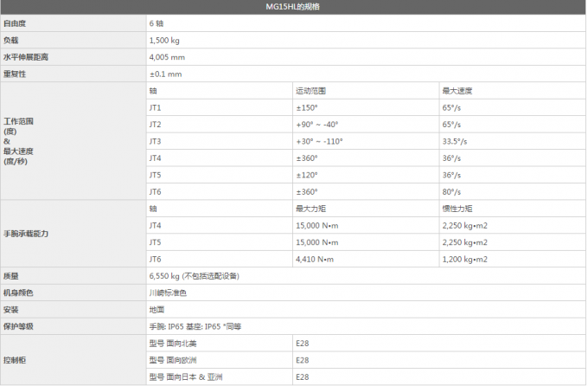588x386 pixels.
Task: Select the 自由度 row label
Action: coord(15,23)
